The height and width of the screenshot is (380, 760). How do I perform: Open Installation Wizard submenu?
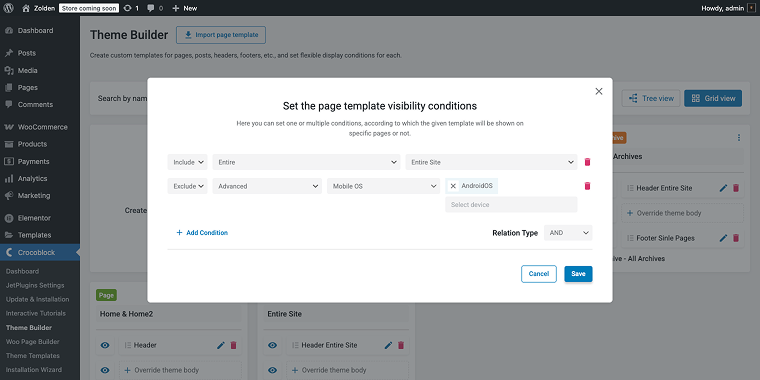point(34,369)
